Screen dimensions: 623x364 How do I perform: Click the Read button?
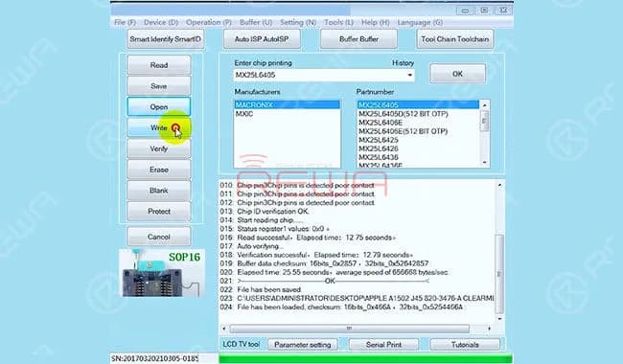click(x=159, y=65)
